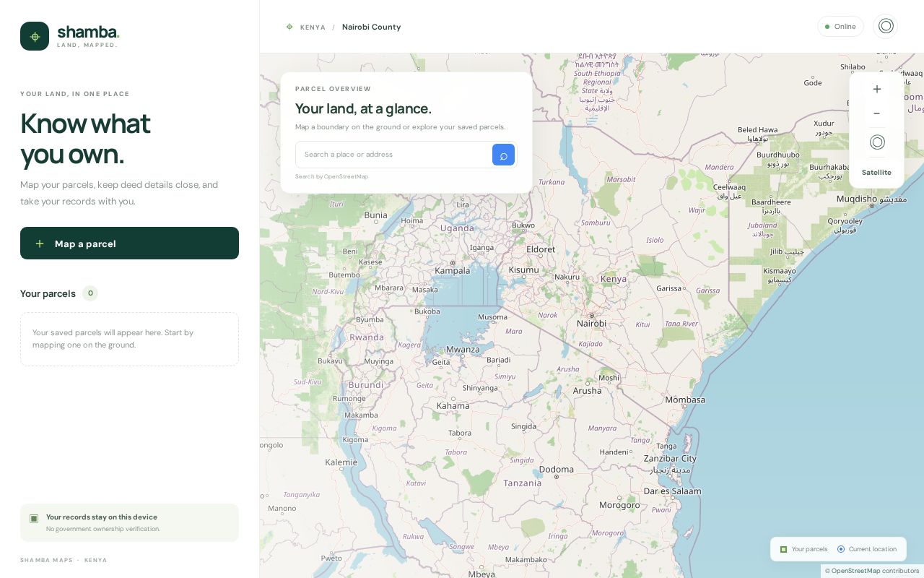Click the Kampala label on the map
This screenshot has width=924, height=578.
click(x=453, y=271)
